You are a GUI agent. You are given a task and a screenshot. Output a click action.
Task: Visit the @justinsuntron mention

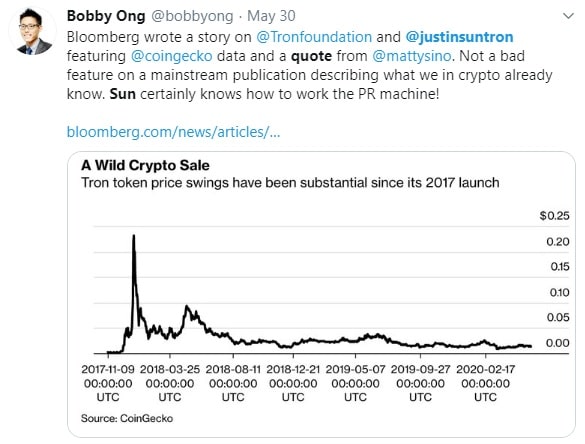pyautogui.click(x=459, y=37)
